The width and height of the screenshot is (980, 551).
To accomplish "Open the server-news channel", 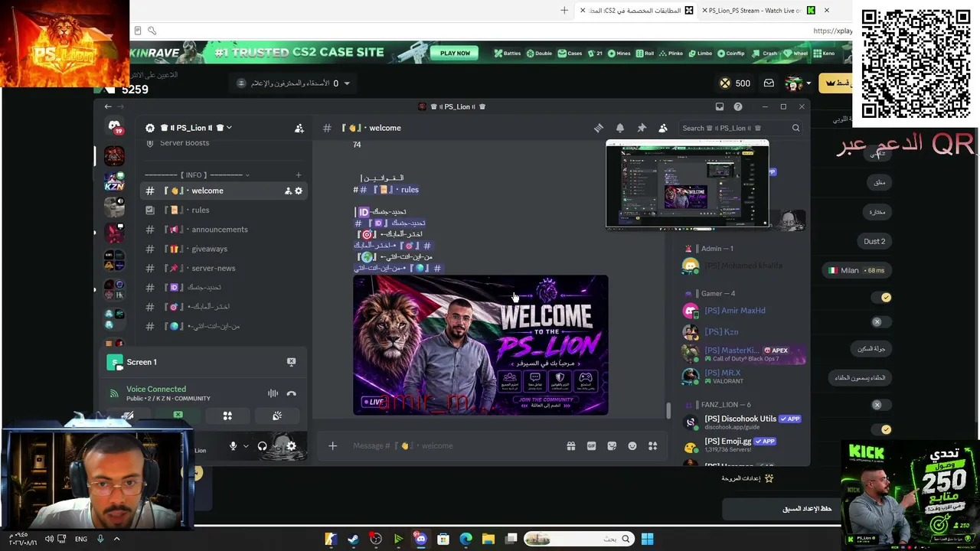I will click(x=224, y=268).
